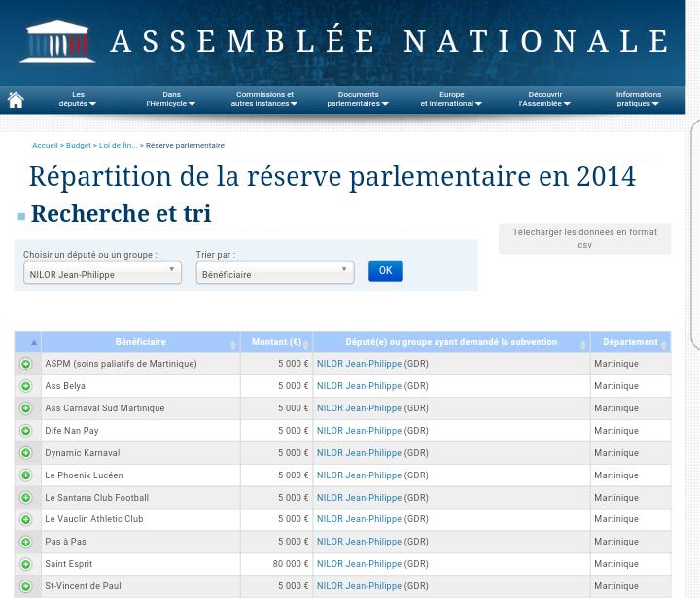Sort table by Montant column
This screenshot has width=700, height=598.
tap(277, 342)
